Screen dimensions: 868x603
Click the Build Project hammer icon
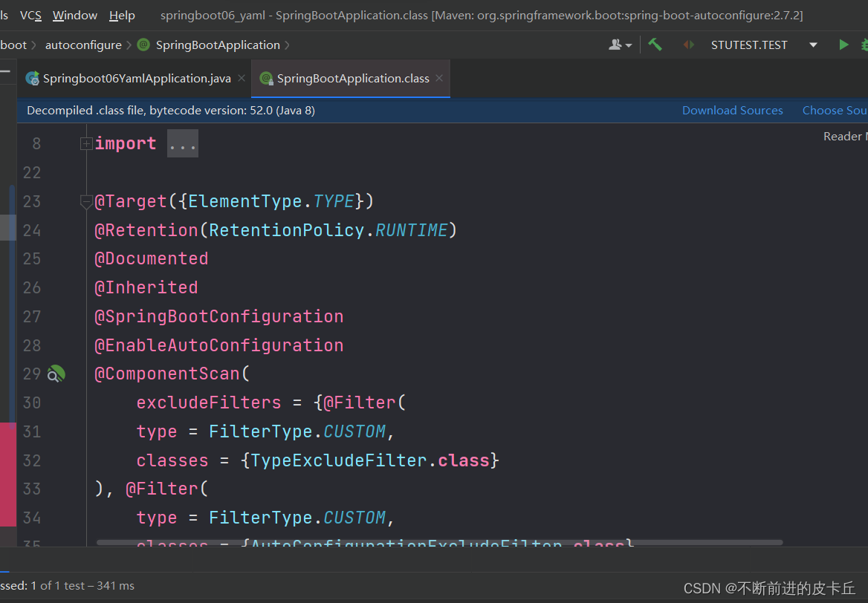click(655, 45)
